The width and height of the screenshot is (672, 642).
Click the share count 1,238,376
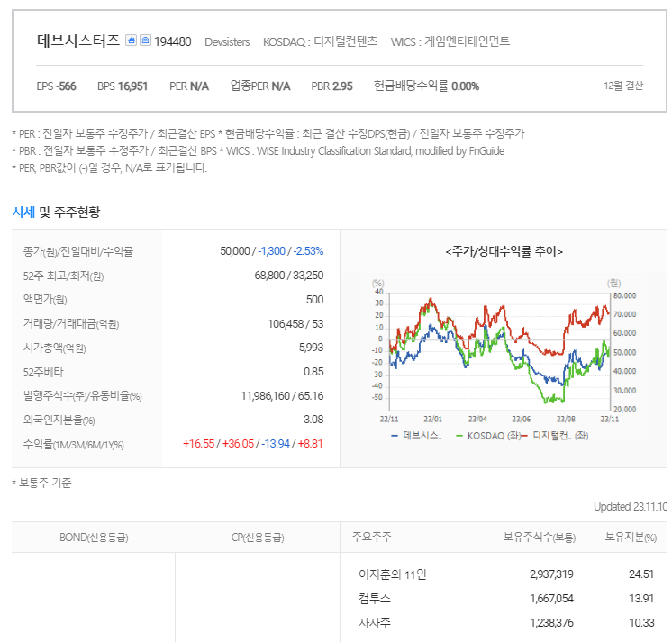point(551,623)
